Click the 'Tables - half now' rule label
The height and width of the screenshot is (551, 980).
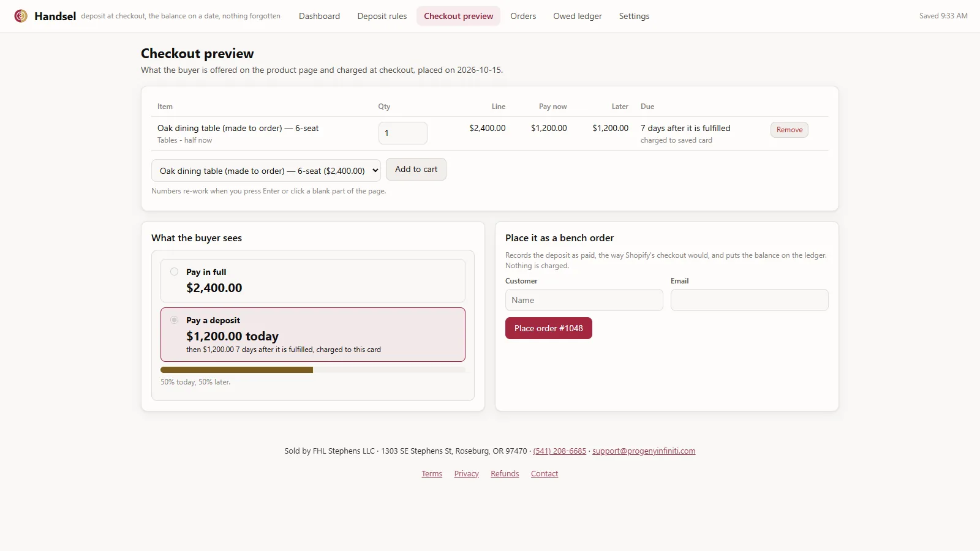(185, 140)
